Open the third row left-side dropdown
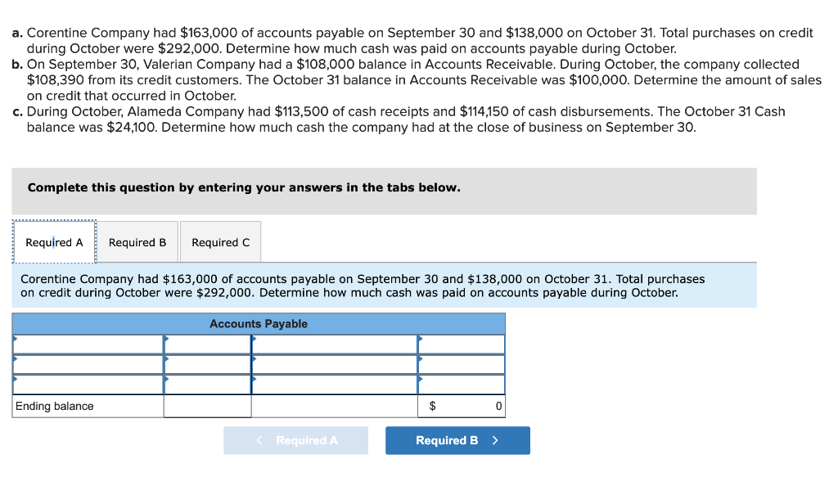Viewport: 838px width, 504px height. [86, 384]
